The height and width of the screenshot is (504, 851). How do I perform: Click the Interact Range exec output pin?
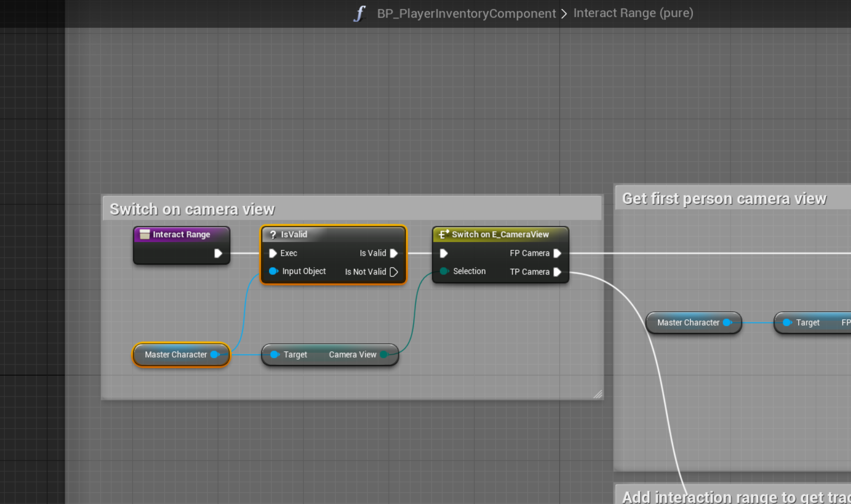pyautogui.click(x=218, y=253)
